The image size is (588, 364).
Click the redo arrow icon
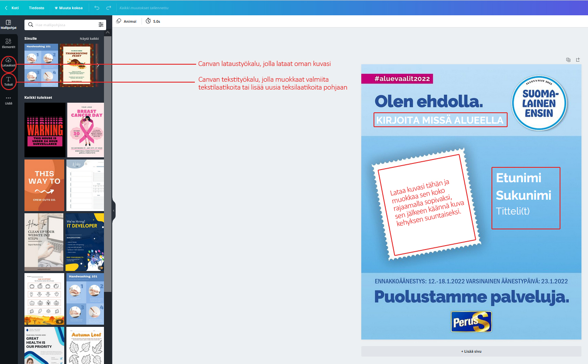(108, 8)
